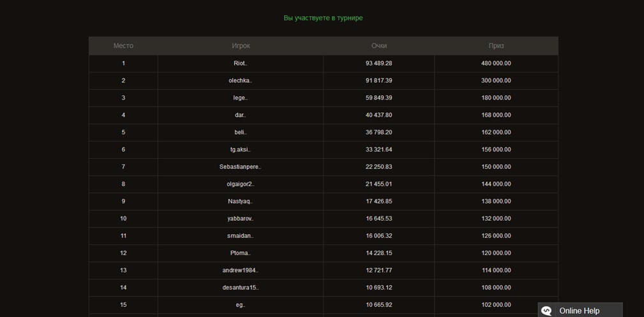Click the Игрок column header
This screenshot has height=317, width=644.
pos(241,46)
